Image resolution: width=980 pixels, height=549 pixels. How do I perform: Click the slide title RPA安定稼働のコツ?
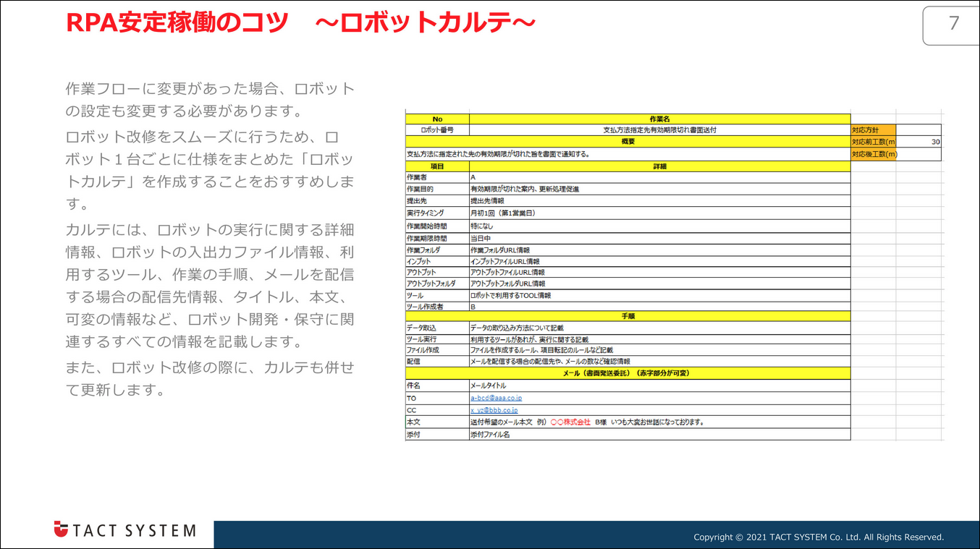click(x=177, y=22)
